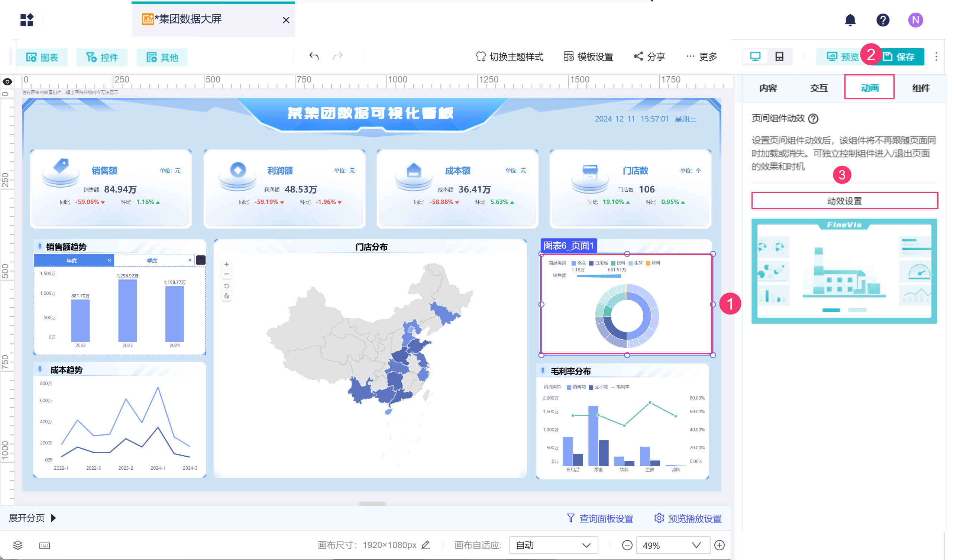Click the layers icon in bottom bar
Viewport: 957px width, 560px height.
18,545
